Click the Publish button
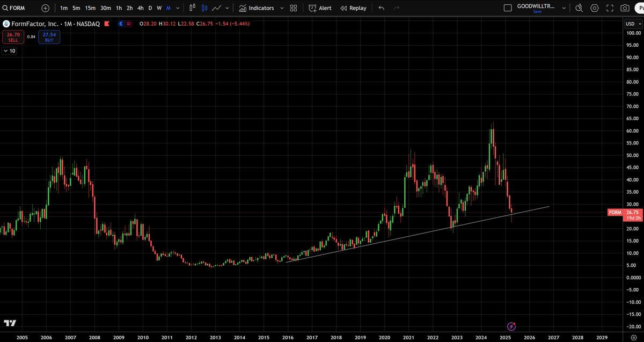 click(x=639, y=8)
